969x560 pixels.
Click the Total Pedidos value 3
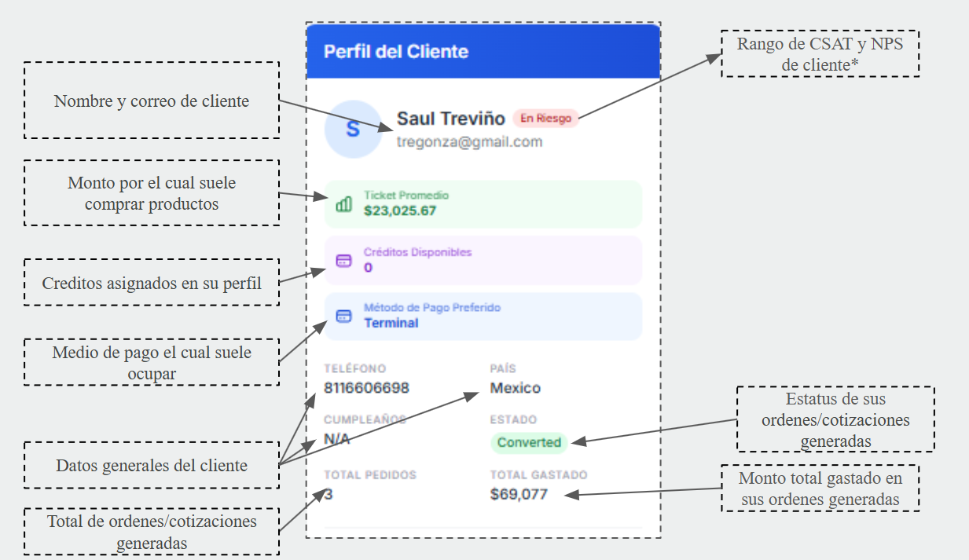click(328, 494)
